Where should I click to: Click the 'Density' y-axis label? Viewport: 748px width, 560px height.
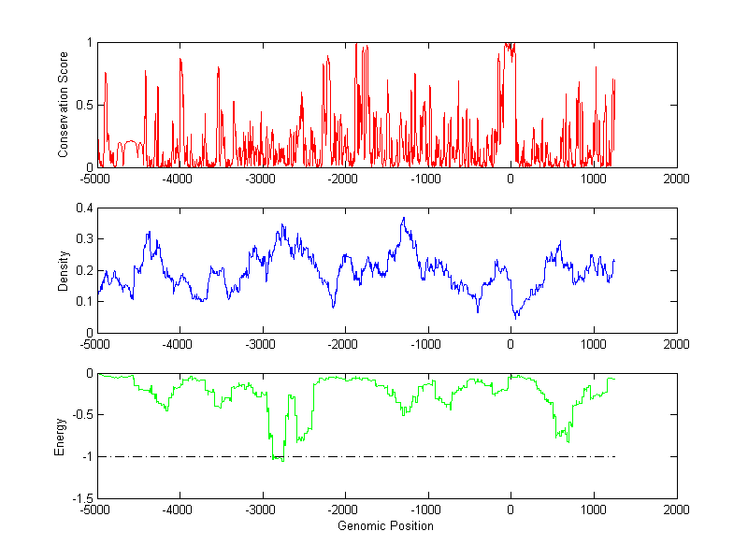(64, 270)
